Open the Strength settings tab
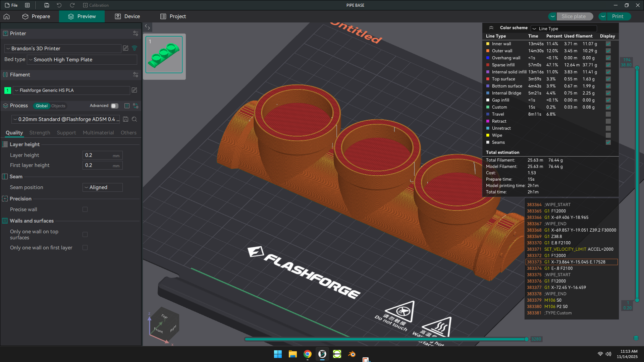The image size is (644, 362). [40, 133]
